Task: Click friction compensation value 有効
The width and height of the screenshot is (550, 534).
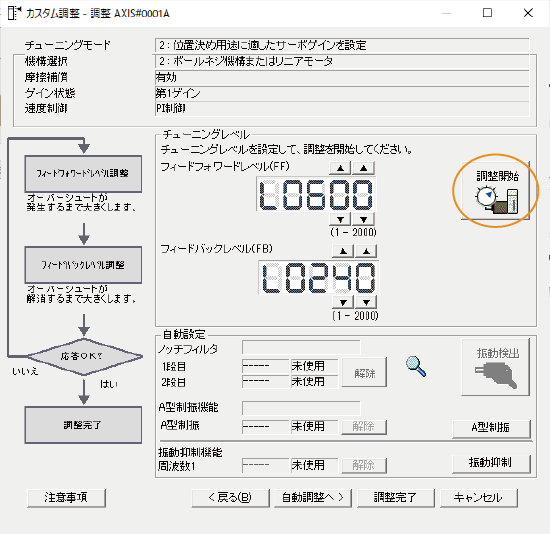Action: pos(342,77)
